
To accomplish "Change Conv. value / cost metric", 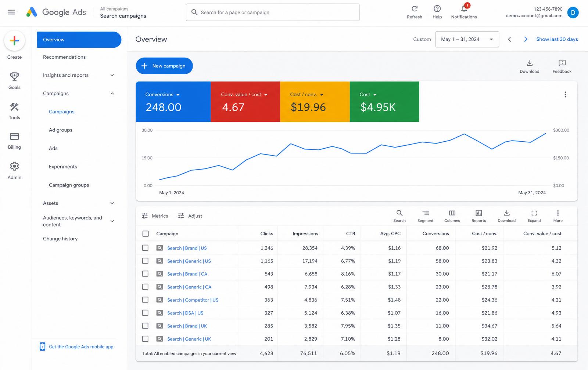I will click(244, 94).
